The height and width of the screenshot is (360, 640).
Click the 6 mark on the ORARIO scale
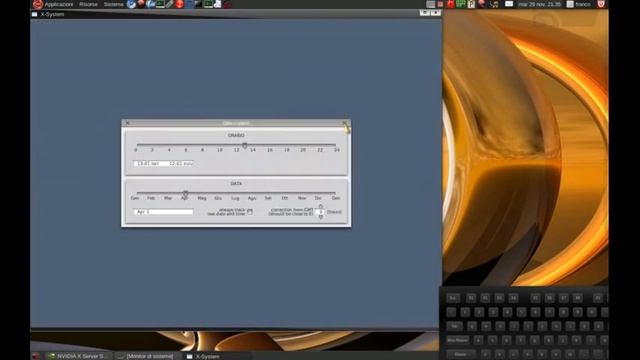coord(186,150)
